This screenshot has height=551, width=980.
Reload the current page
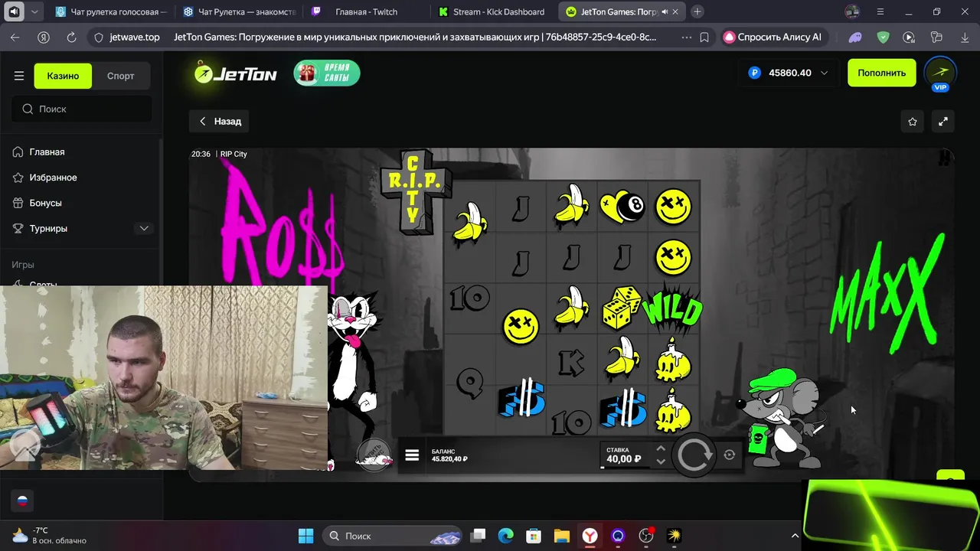coord(71,37)
